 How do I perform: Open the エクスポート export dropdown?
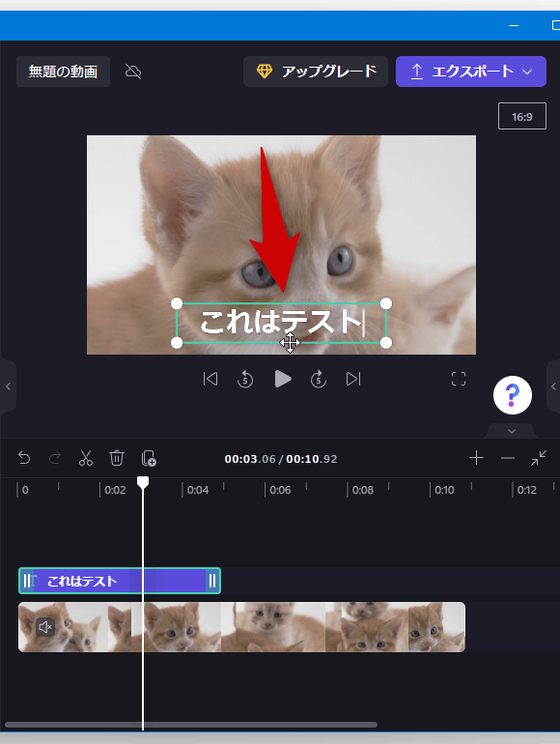pyautogui.click(x=471, y=72)
